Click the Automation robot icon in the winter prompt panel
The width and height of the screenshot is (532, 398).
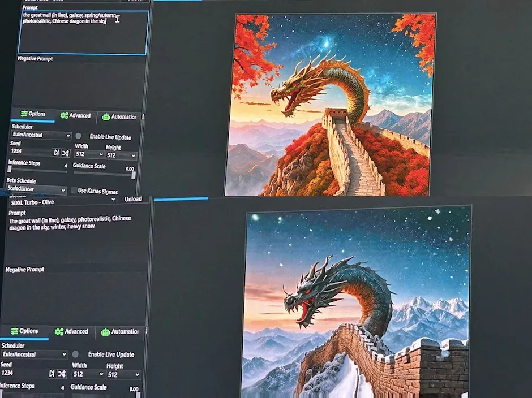point(105,332)
